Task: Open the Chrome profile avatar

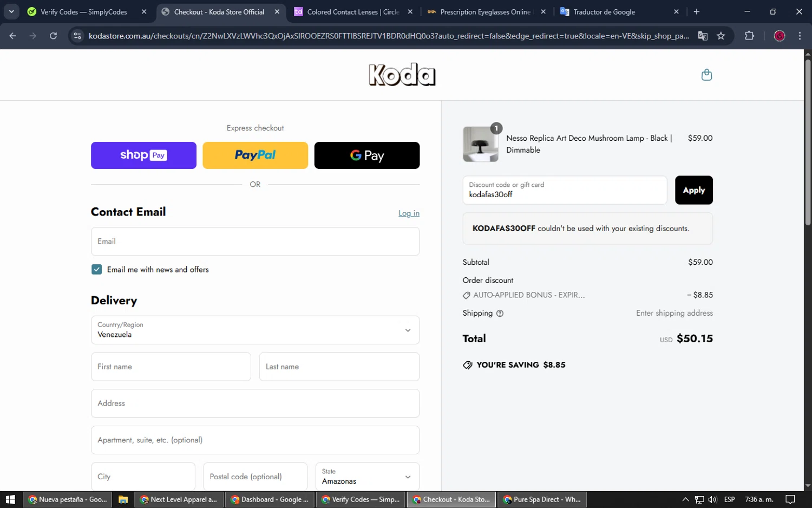Action: (x=780, y=36)
